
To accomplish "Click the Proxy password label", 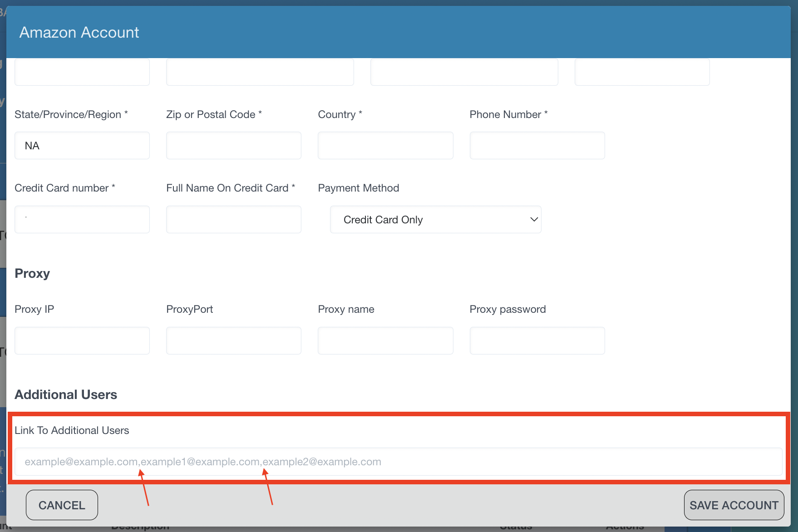I will 508,309.
